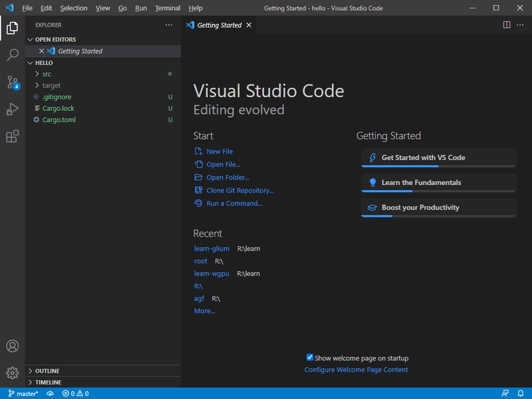
Task: Open recent project learn-glium
Action: click(x=211, y=249)
